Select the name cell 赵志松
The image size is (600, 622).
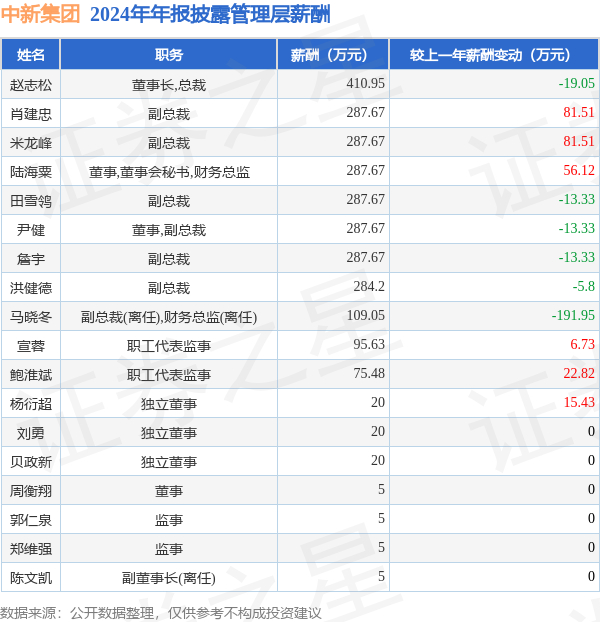point(31,84)
